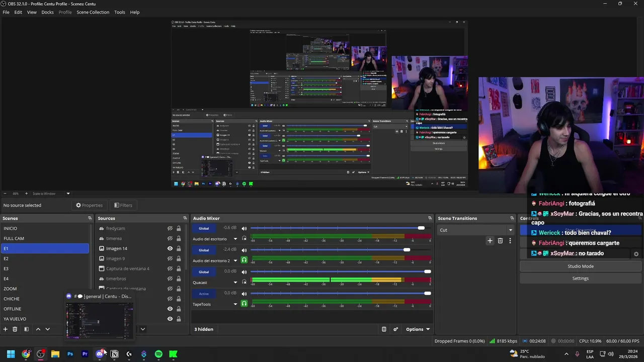The height and width of the screenshot is (362, 644).
Task: Open the Tools menu
Action: pos(120,12)
